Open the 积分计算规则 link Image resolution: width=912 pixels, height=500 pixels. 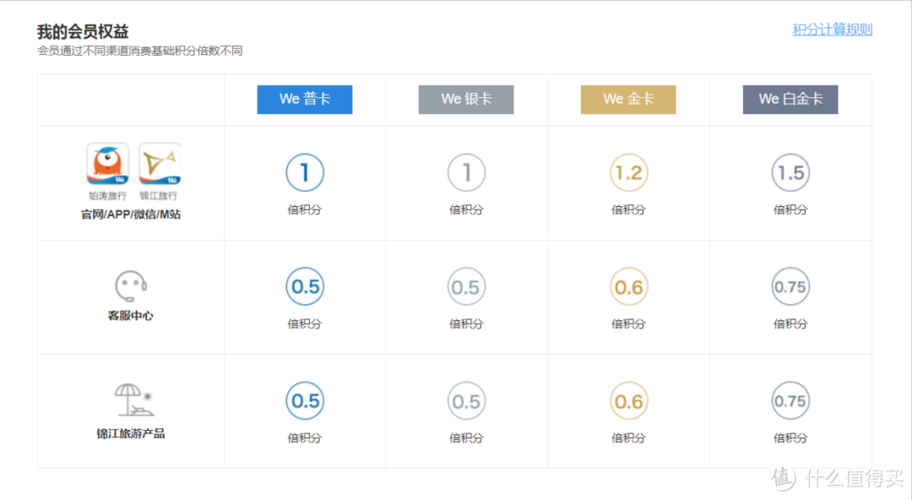832,30
